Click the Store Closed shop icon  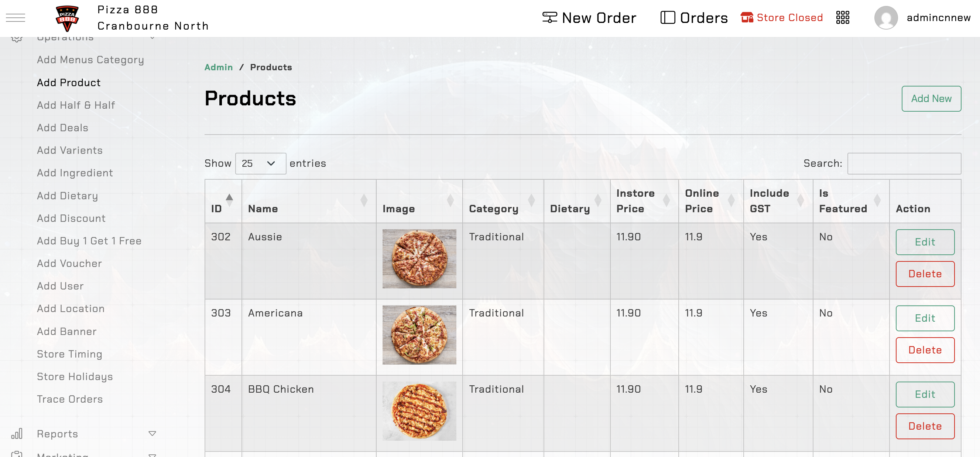746,17
